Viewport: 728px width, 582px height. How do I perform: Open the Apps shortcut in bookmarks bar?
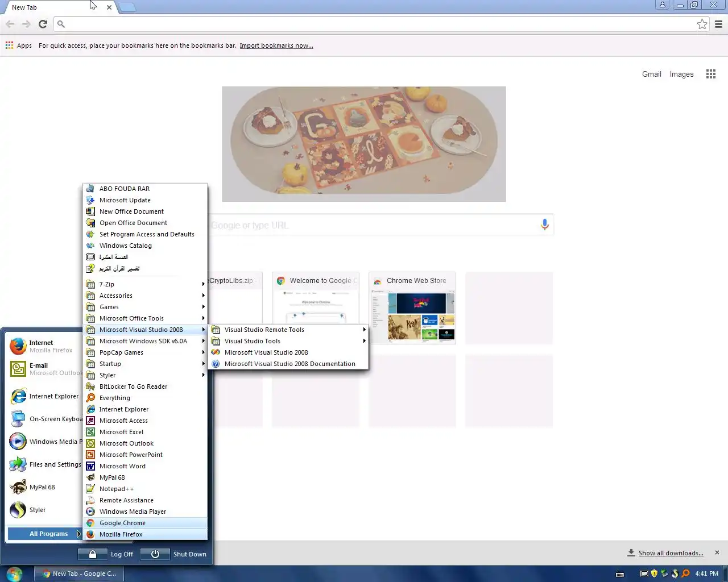(19, 45)
